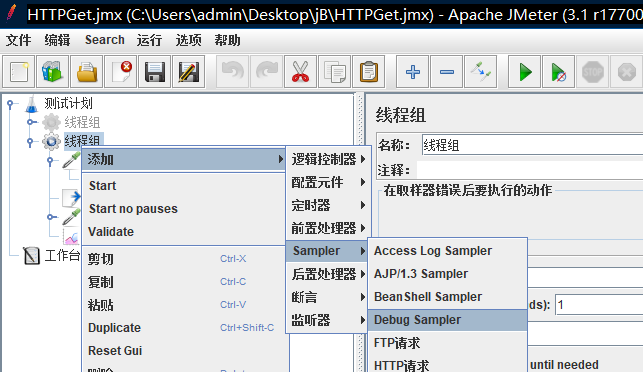Choose Duplicate in context menu
This screenshot has height=372, width=643.
tap(185, 328)
